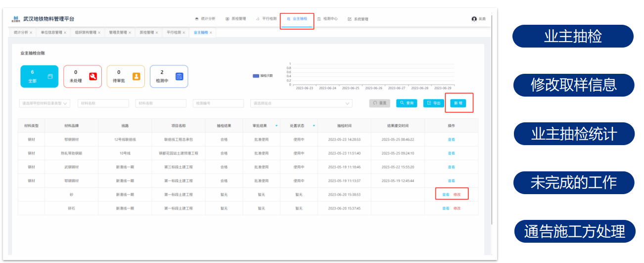Expand the 请选择站点 dropdown
This screenshot has height=263, width=644.
click(x=301, y=104)
